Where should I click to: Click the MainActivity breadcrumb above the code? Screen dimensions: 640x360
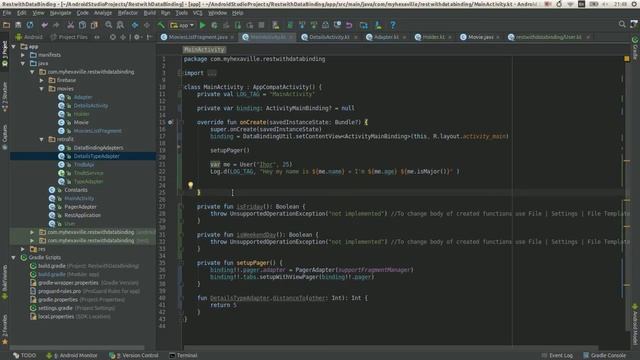(x=204, y=50)
